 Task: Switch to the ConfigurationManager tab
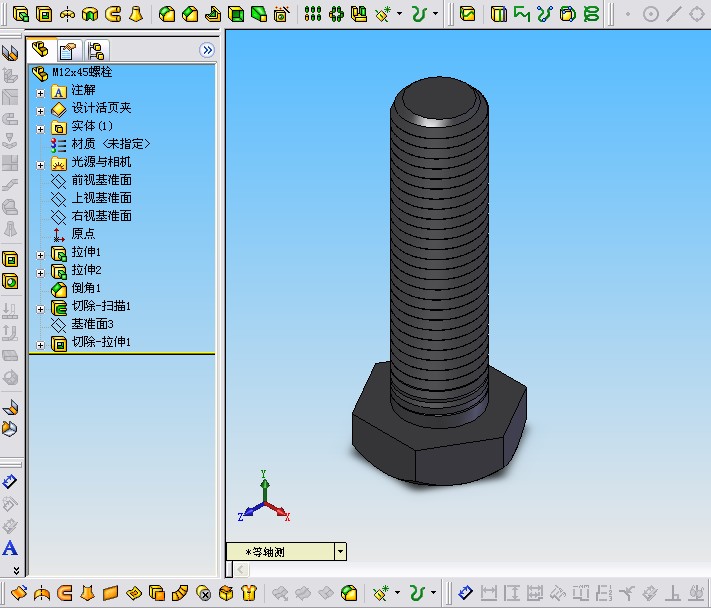[x=96, y=51]
